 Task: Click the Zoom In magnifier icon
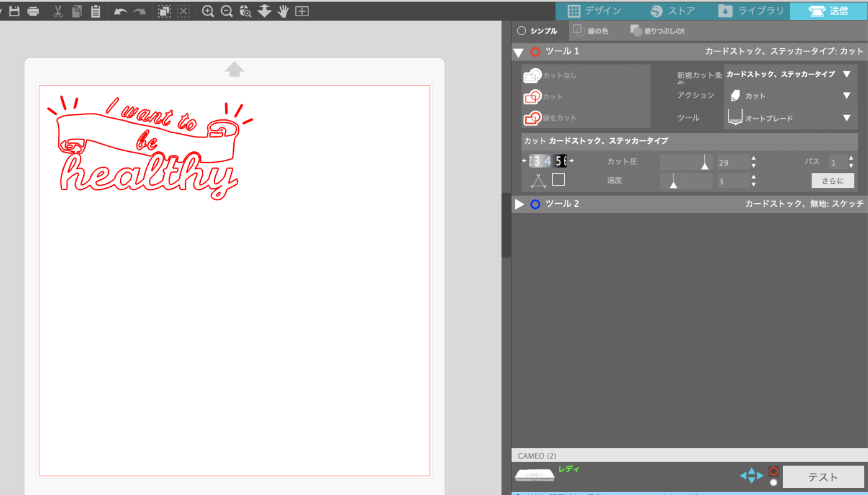pyautogui.click(x=208, y=11)
